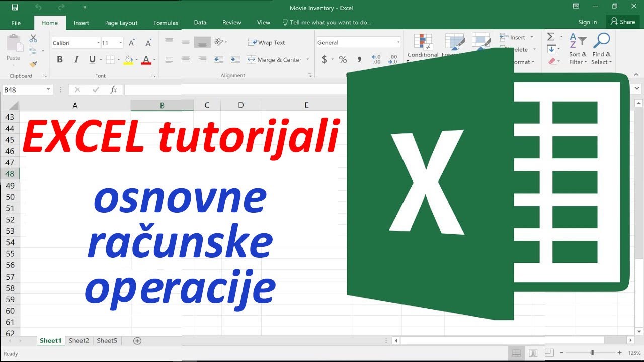Click the Share button
Image resolution: width=644 pixels, height=362 pixels.
click(x=623, y=22)
